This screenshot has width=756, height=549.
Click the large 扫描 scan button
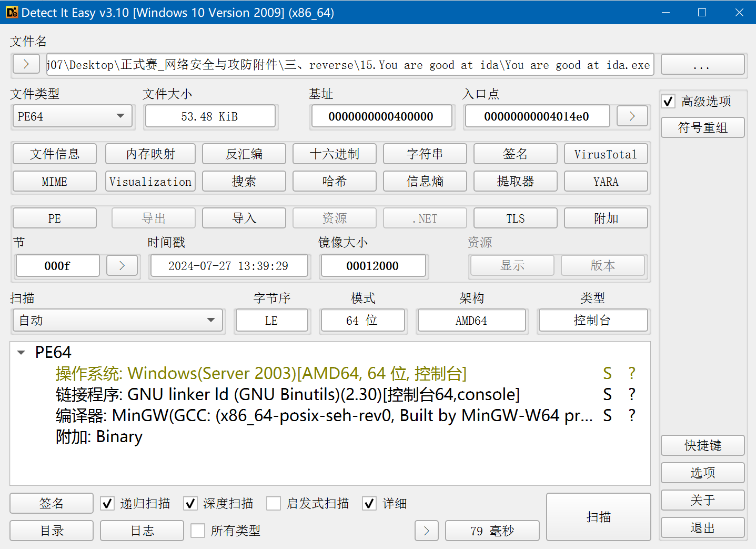(598, 517)
